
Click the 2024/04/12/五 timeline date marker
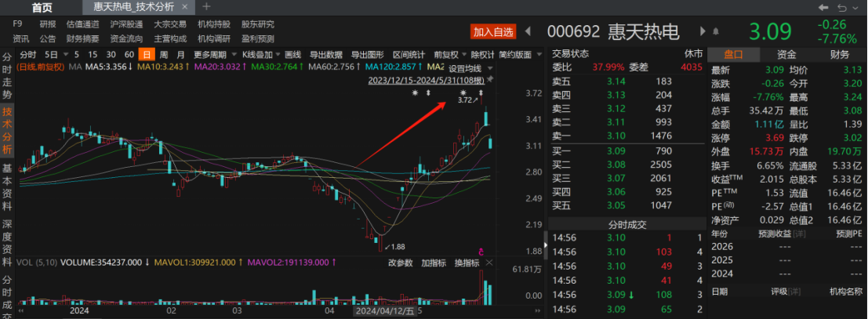(383, 312)
